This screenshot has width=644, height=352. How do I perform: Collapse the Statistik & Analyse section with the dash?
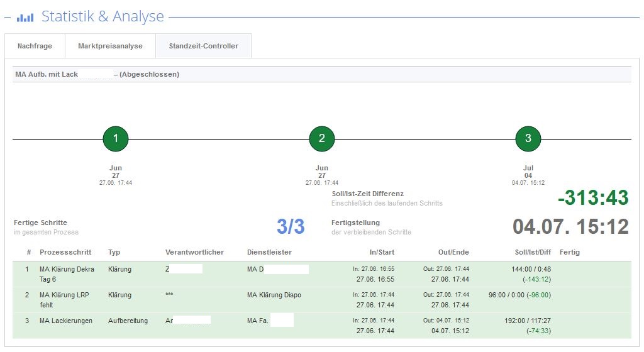coord(8,17)
